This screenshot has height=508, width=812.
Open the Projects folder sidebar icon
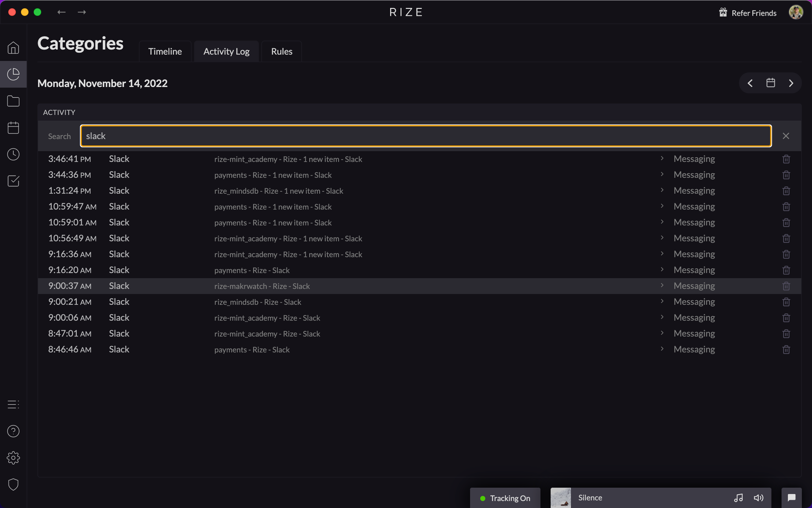tap(13, 101)
